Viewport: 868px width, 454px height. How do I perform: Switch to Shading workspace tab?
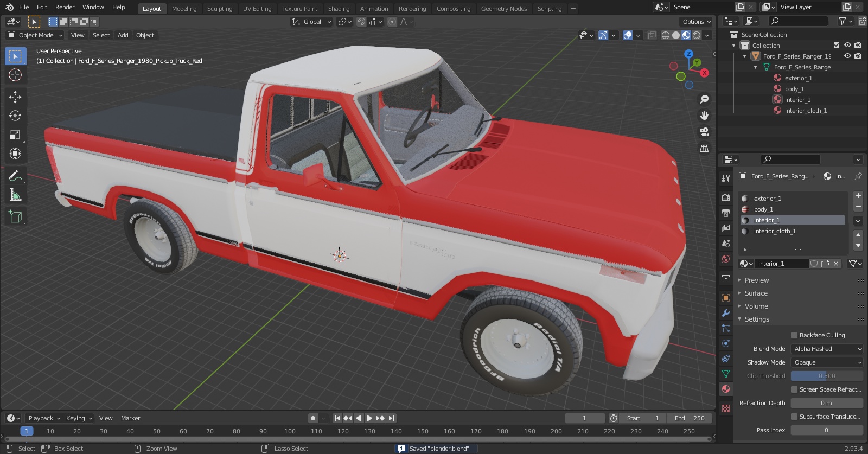339,8
